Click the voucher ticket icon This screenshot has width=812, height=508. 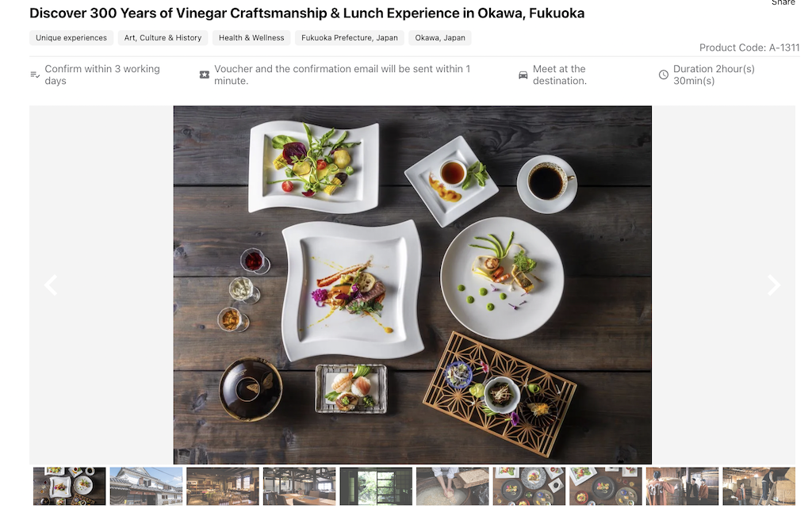(x=205, y=75)
